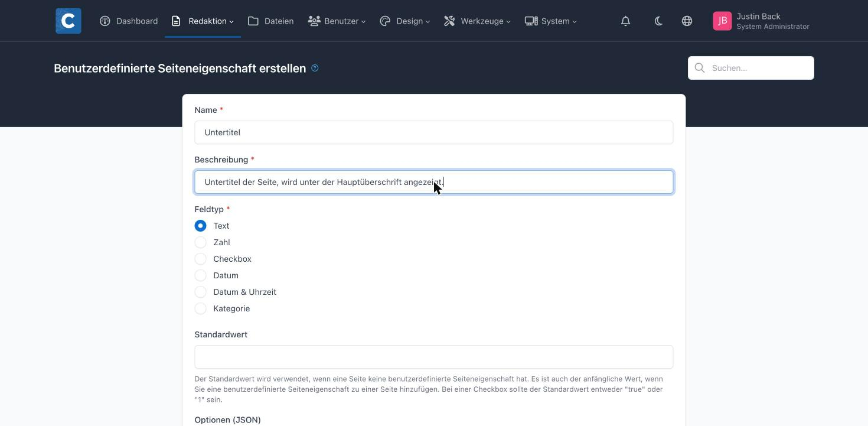
Task: Click the JB user avatar
Action: (x=722, y=21)
